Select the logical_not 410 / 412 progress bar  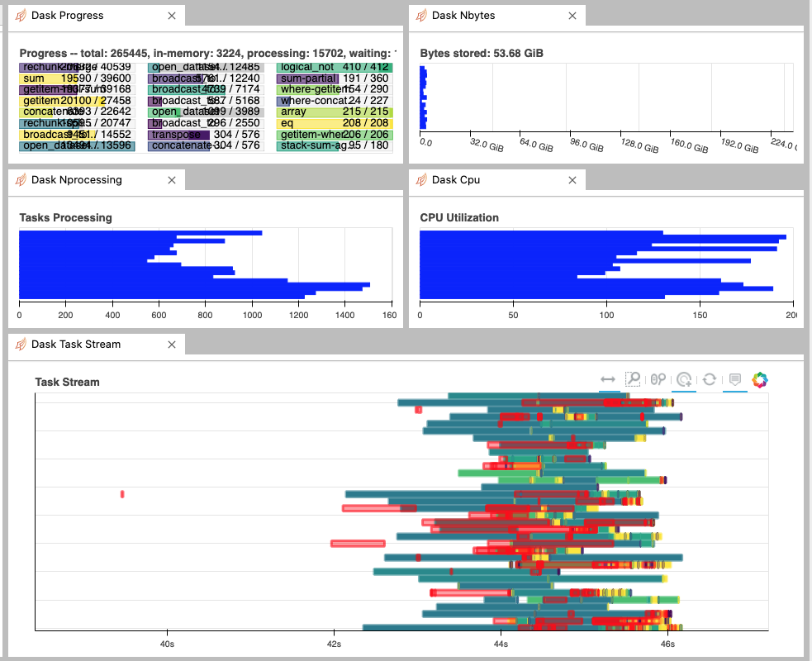[335, 67]
